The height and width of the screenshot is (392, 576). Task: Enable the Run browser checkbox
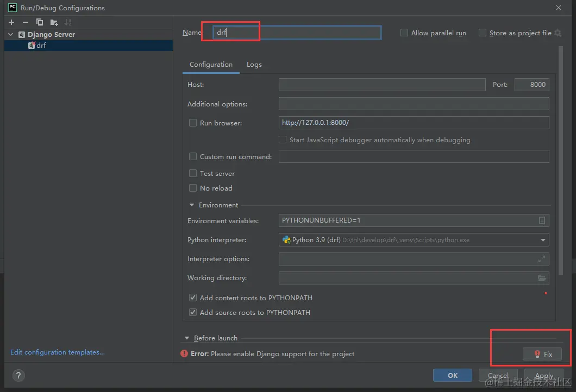click(x=192, y=123)
